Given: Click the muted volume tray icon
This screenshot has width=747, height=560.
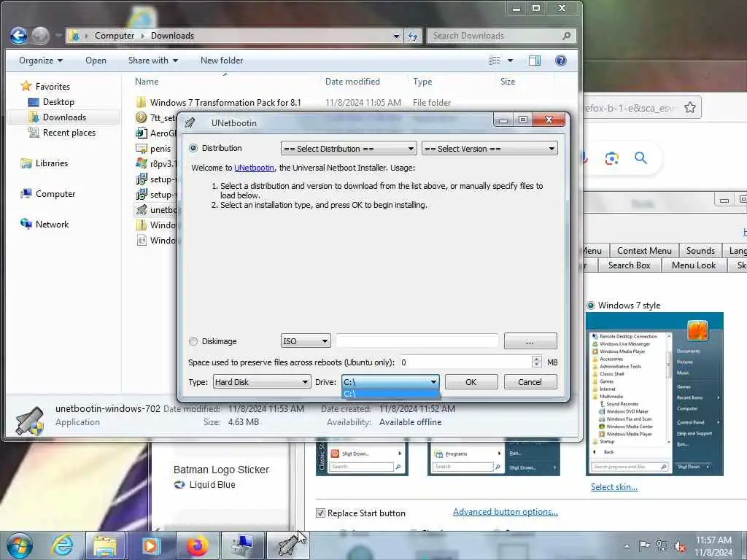Looking at the screenshot, I should point(680,546).
